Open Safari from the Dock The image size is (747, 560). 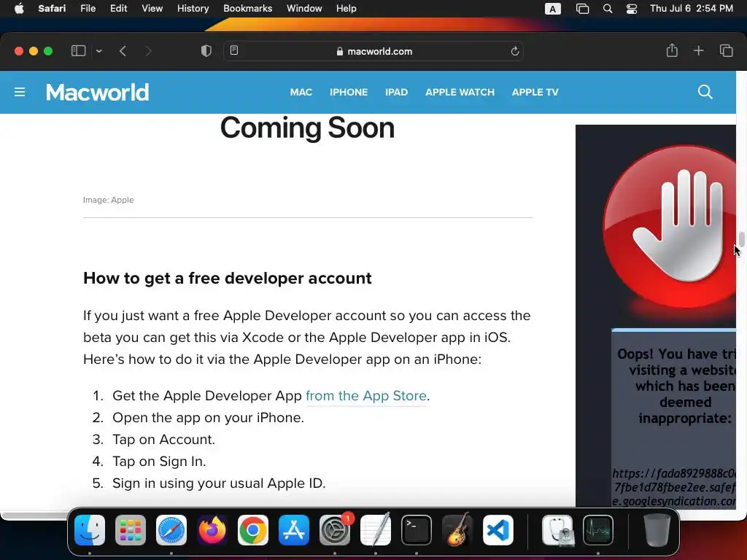[171, 530]
